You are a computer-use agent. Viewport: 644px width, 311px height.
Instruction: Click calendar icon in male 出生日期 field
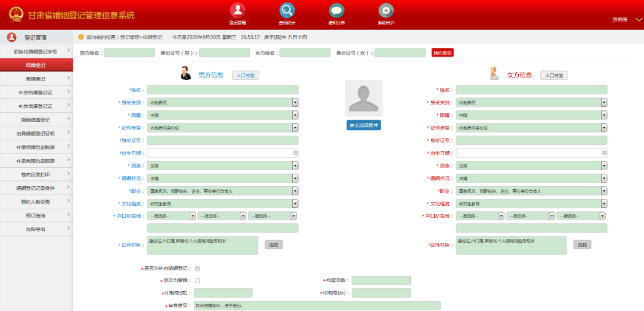point(295,153)
